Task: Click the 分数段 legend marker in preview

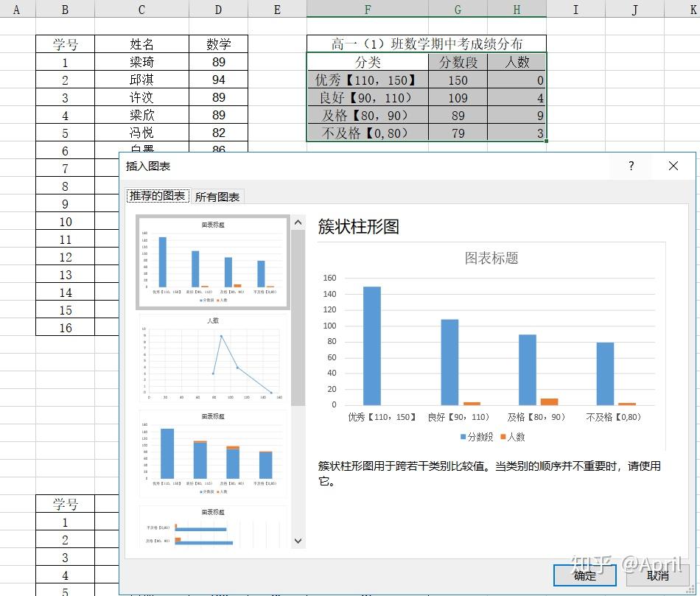Action: 461,436
